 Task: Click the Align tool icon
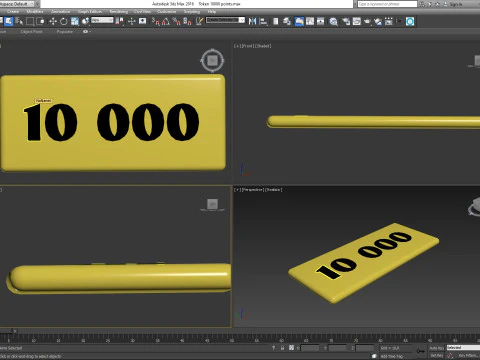click(x=263, y=21)
